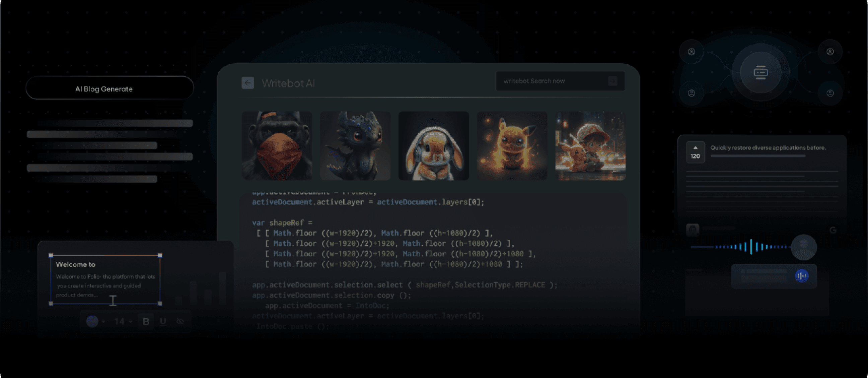
Task: Open the text color swatch
Action: (92, 321)
